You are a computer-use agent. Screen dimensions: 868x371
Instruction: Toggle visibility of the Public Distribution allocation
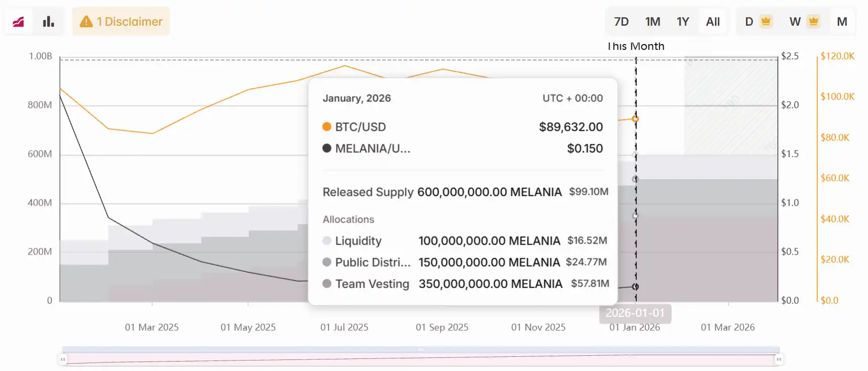click(325, 262)
